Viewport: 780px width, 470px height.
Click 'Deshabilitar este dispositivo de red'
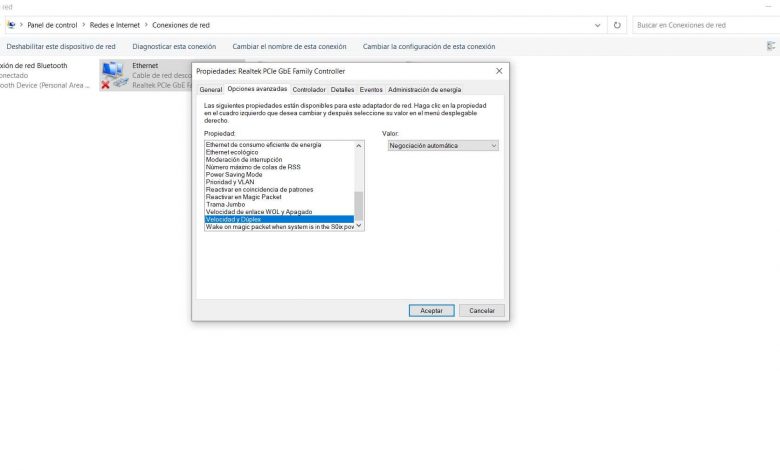61,46
